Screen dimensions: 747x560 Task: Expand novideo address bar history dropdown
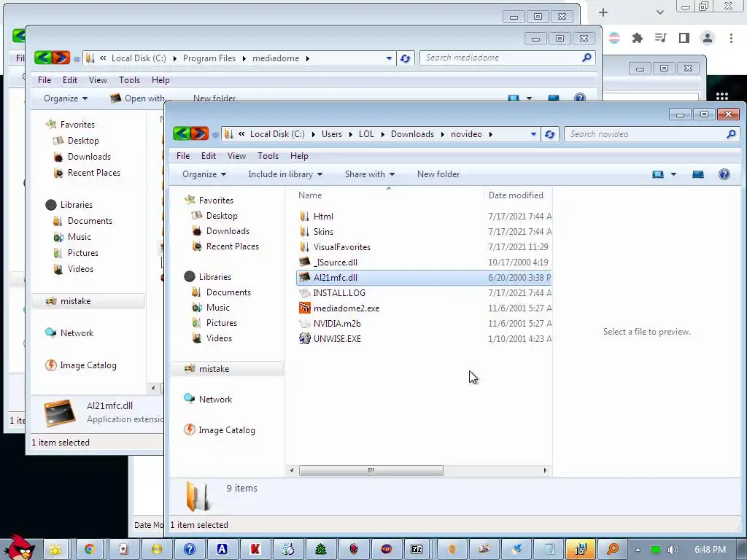533,134
